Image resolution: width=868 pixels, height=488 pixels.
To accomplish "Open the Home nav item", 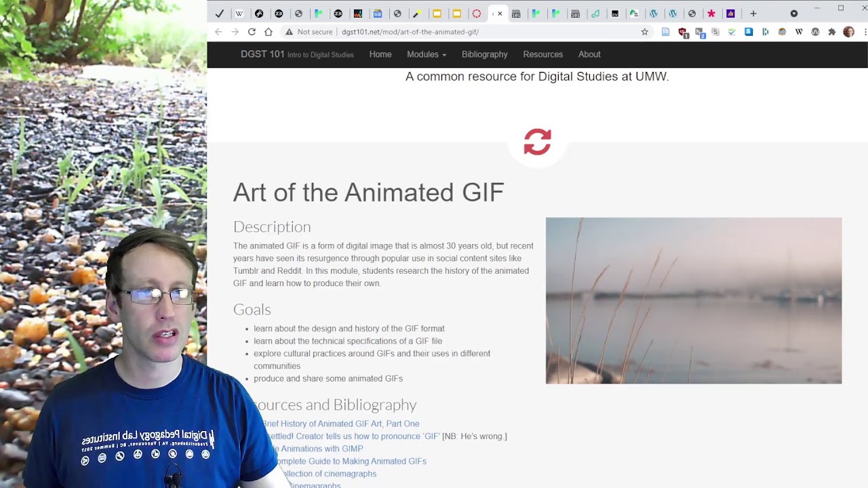I will coord(380,54).
